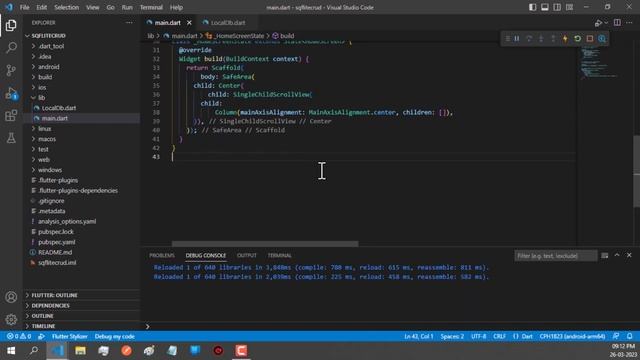
Task: Select the Debug Console tab
Action: point(206,256)
